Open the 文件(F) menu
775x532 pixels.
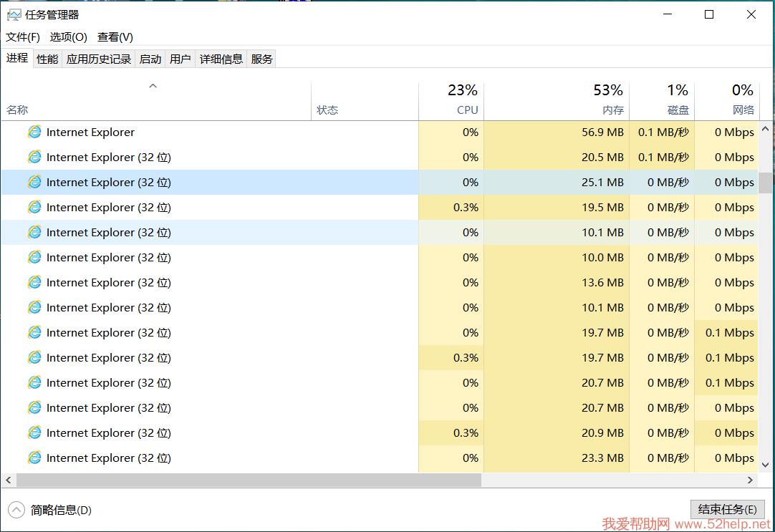(x=23, y=37)
